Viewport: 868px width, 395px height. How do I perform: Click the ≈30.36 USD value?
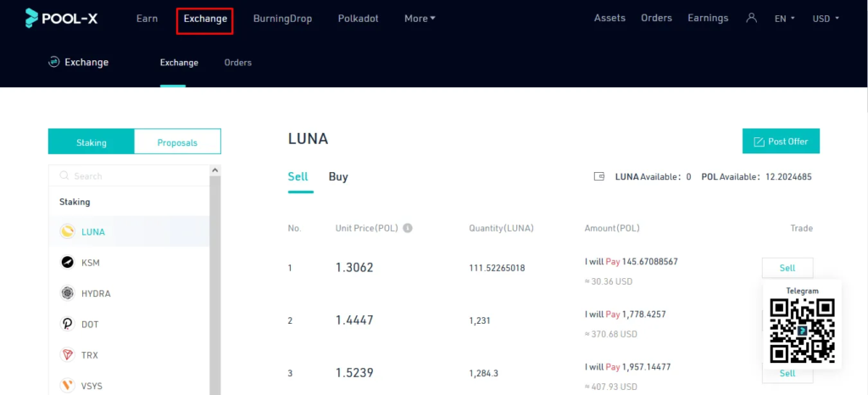click(x=609, y=281)
